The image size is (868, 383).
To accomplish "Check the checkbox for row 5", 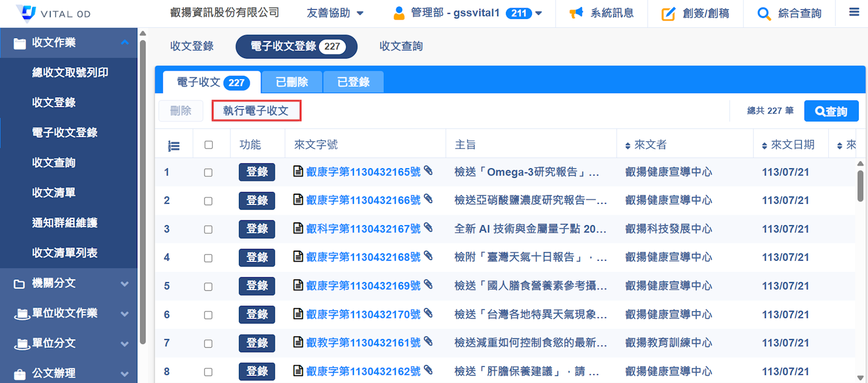I will 208,286.
